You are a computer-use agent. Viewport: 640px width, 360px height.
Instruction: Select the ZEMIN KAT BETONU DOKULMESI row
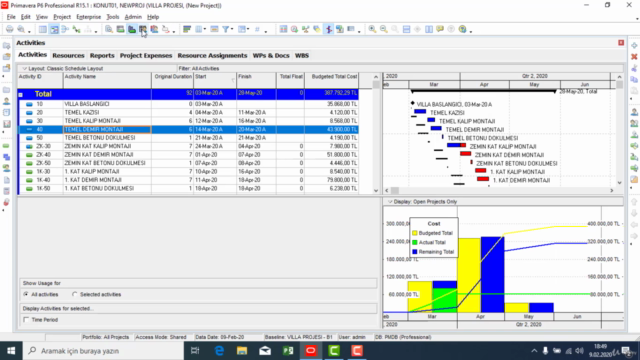pos(188,163)
